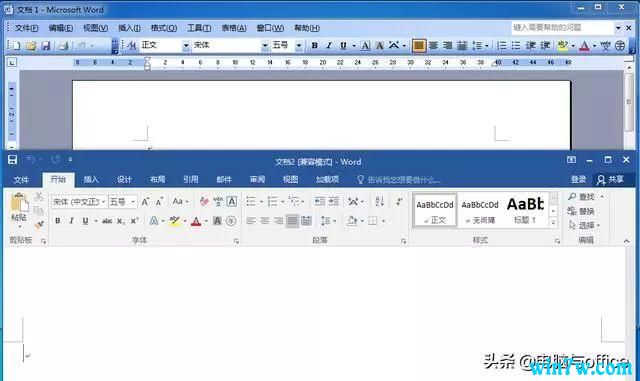The image size is (640, 381).
Task: Switch to 审阅 tab in Word 2016 ribbon
Action: pyautogui.click(x=257, y=180)
